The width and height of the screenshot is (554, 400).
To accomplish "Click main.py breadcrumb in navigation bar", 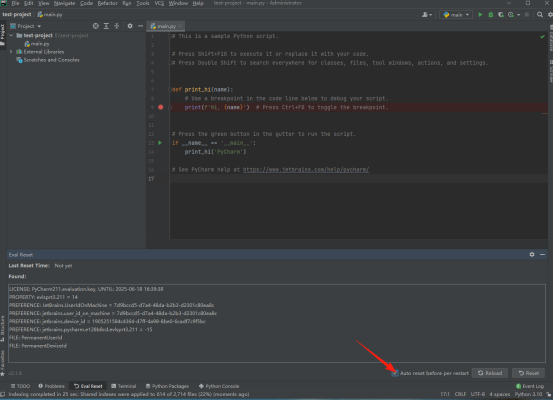I will pos(50,14).
